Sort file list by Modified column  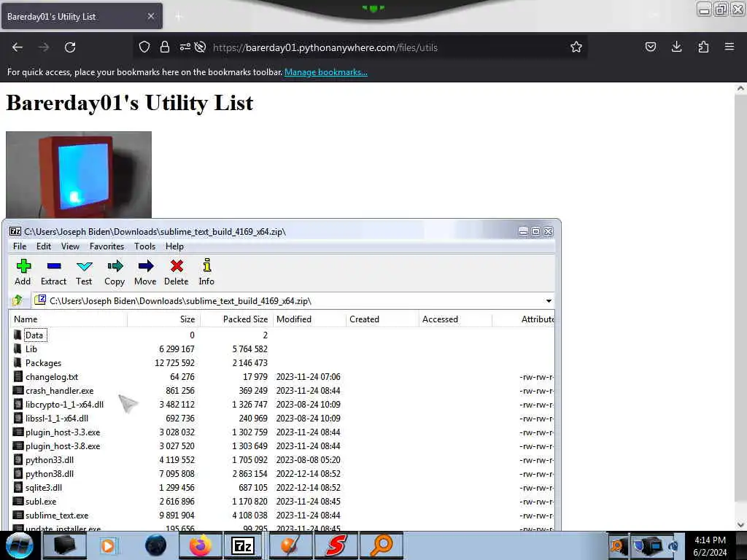coord(309,319)
